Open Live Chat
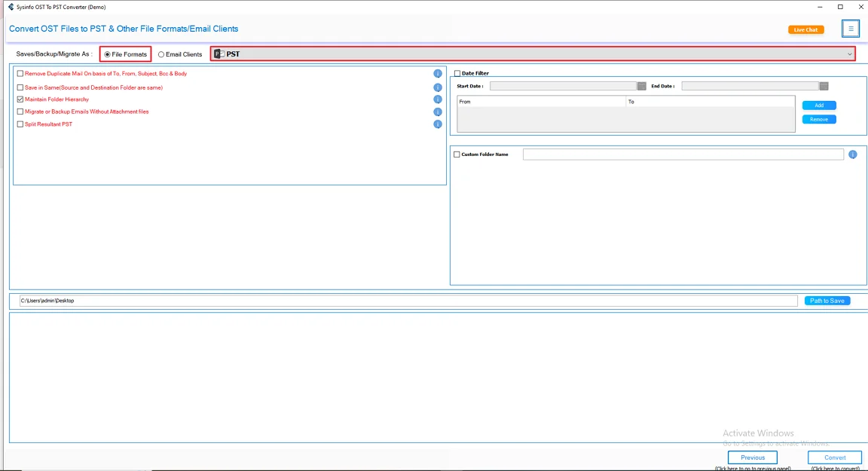 805,29
